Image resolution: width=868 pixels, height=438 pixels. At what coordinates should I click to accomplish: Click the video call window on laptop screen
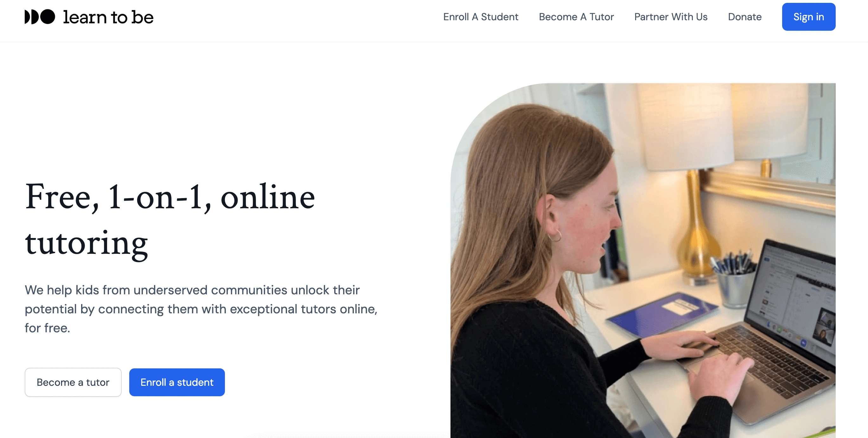click(824, 327)
